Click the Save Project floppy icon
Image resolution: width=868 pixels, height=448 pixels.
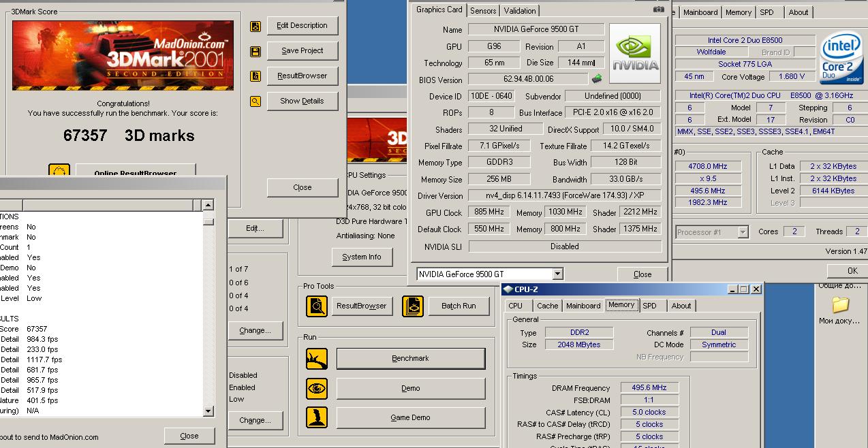click(x=255, y=51)
